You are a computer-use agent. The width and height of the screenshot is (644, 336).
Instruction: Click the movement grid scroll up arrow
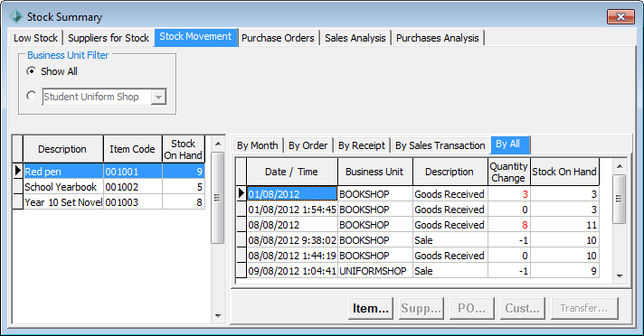click(x=620, y=166)
